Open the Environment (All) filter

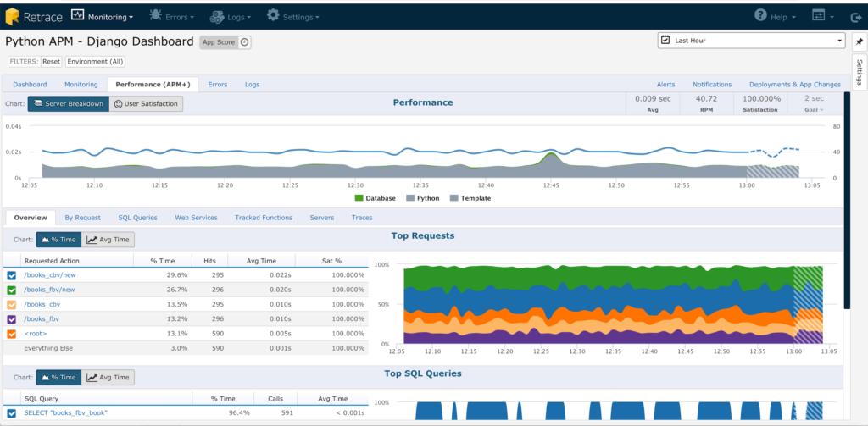point(96,62)
